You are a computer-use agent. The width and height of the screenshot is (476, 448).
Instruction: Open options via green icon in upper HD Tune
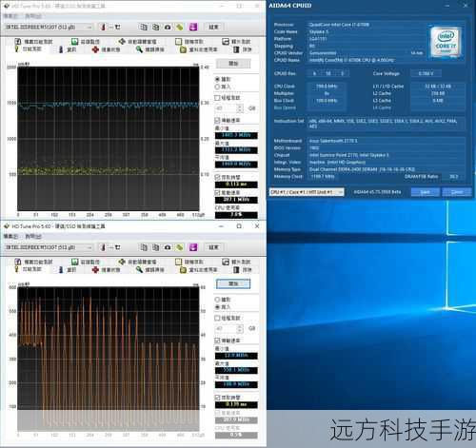click(x=180, y=27)
